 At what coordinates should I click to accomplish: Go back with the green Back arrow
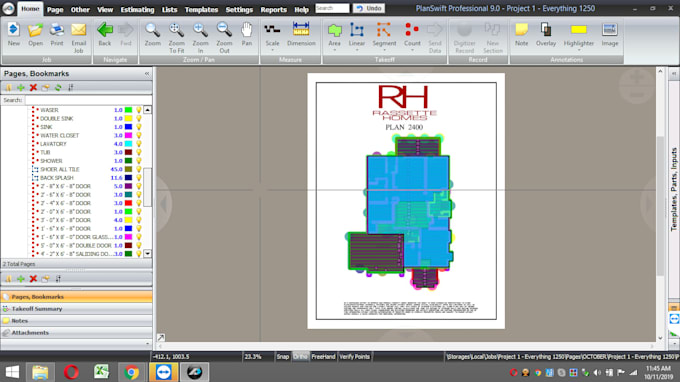pyautogui.click(x=105, y=35)
